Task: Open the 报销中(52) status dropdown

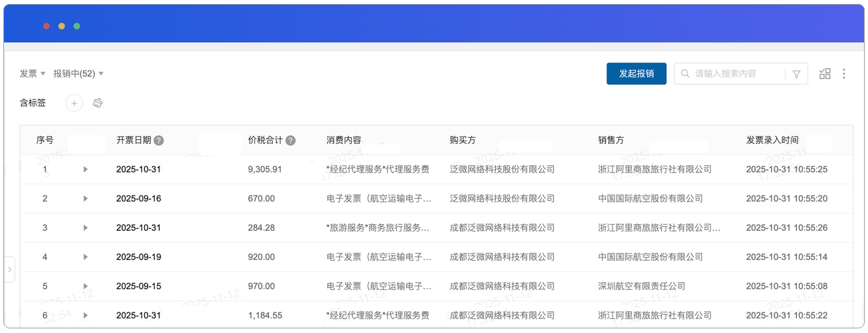Action: tap(78, 74)
